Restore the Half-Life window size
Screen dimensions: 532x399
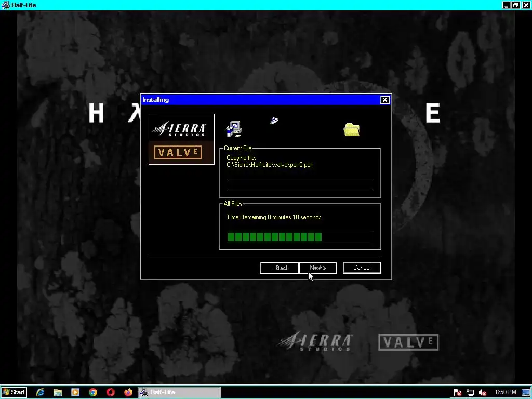(x=516, y=5)
